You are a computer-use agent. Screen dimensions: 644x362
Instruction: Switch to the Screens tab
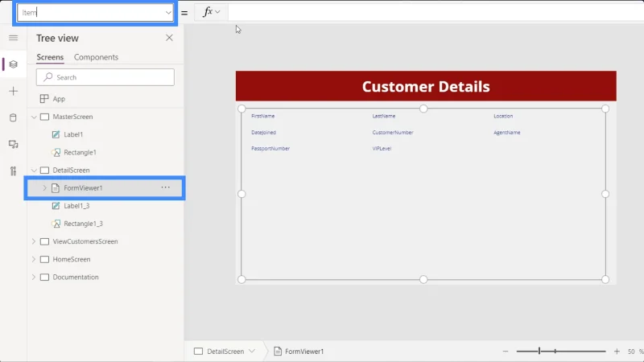50,57
